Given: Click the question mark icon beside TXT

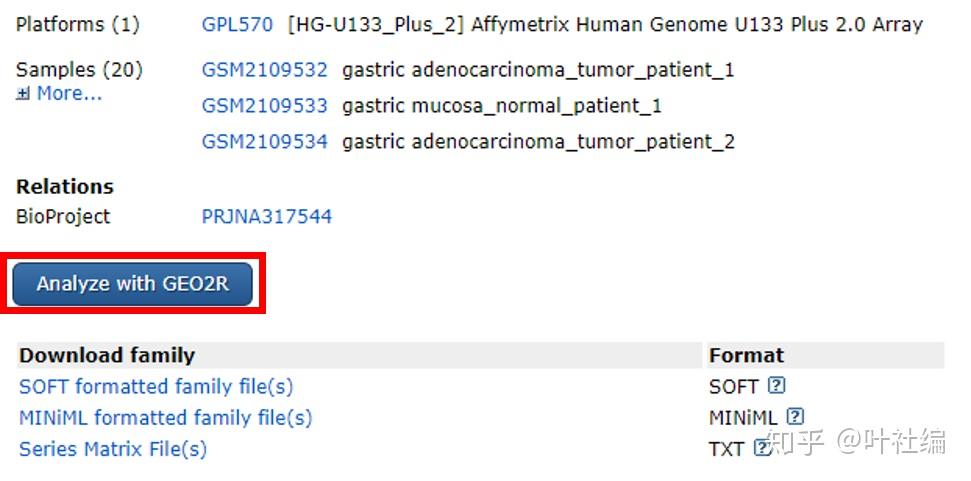Looking at the screenshot, I should [762, 448].
